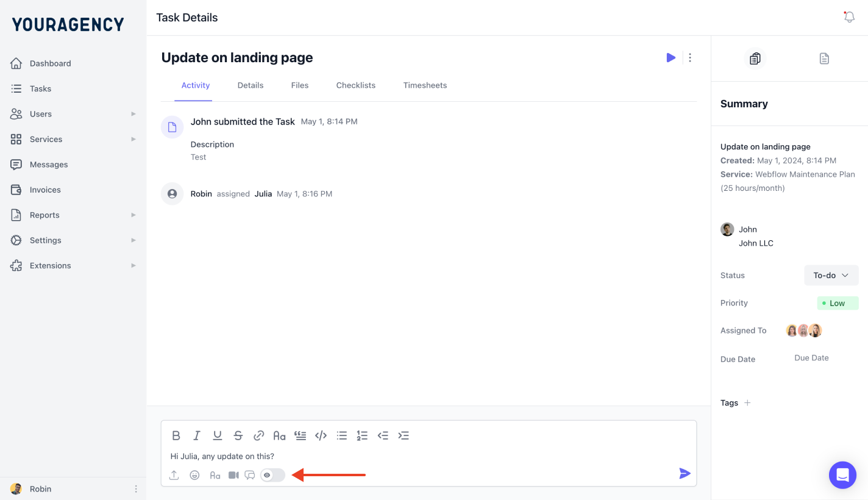Open the Timesheets tab
Screen dimensions: 868x500
(x=425, y=85)
